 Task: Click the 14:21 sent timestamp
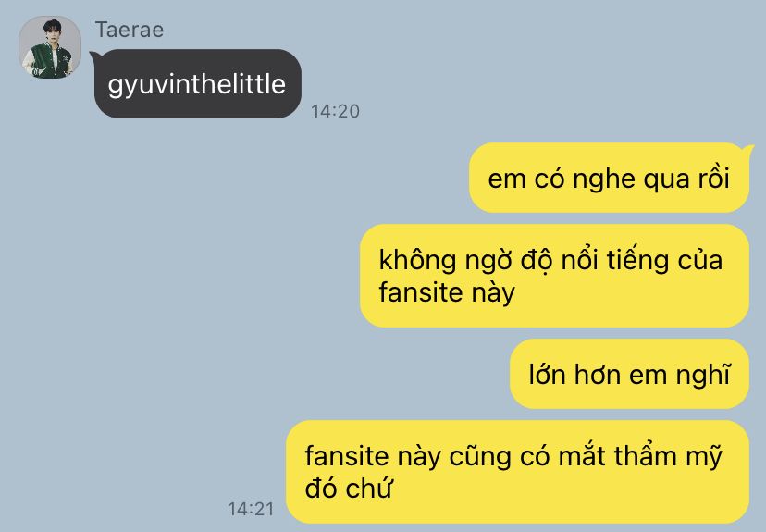coord(251,509)
